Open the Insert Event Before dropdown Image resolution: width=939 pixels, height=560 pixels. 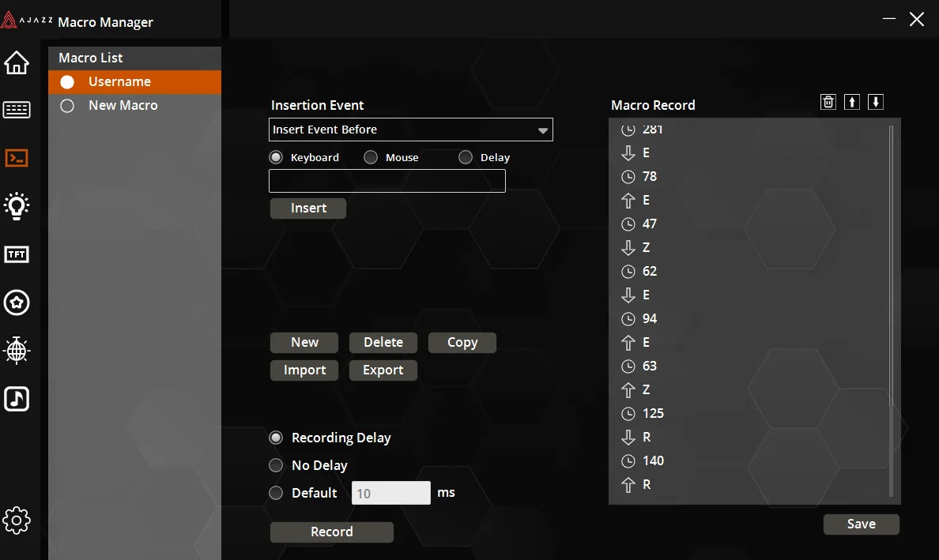411,130
